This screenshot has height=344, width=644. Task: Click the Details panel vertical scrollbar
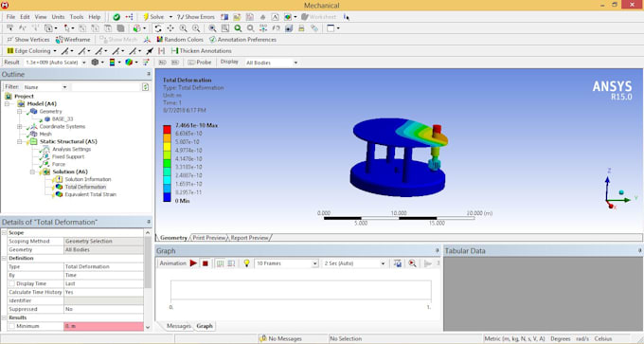tap(148, 263)
